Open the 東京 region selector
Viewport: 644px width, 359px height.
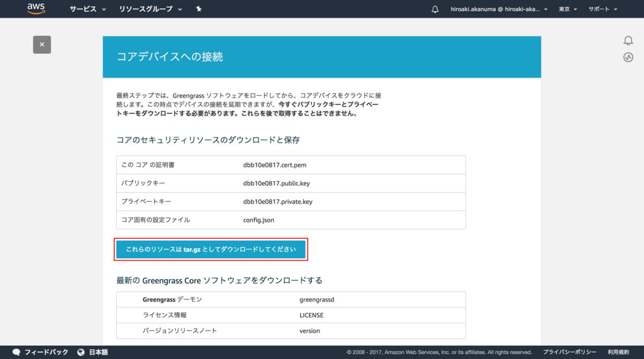(568, 9)
